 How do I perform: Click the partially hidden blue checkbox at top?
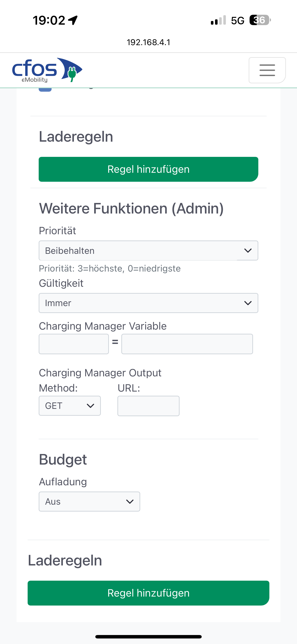tap(45, 90)
